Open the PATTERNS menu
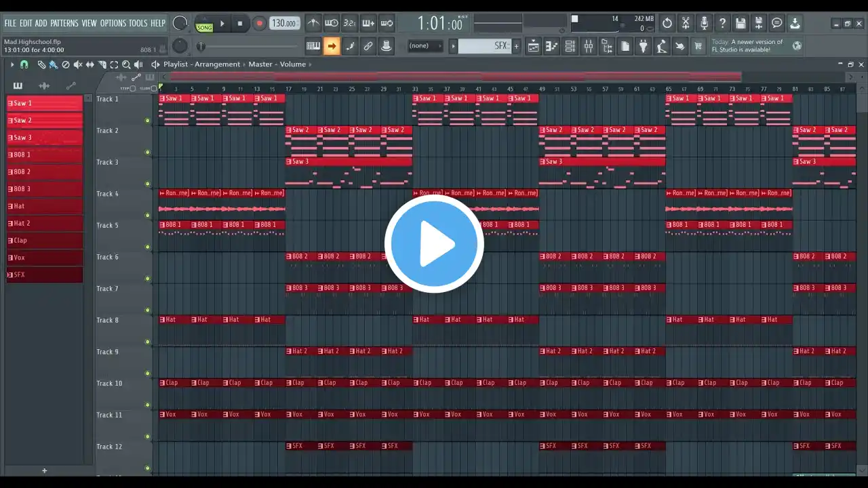The height and width of the screenshot is (488, 868). [x=64, y=23]
